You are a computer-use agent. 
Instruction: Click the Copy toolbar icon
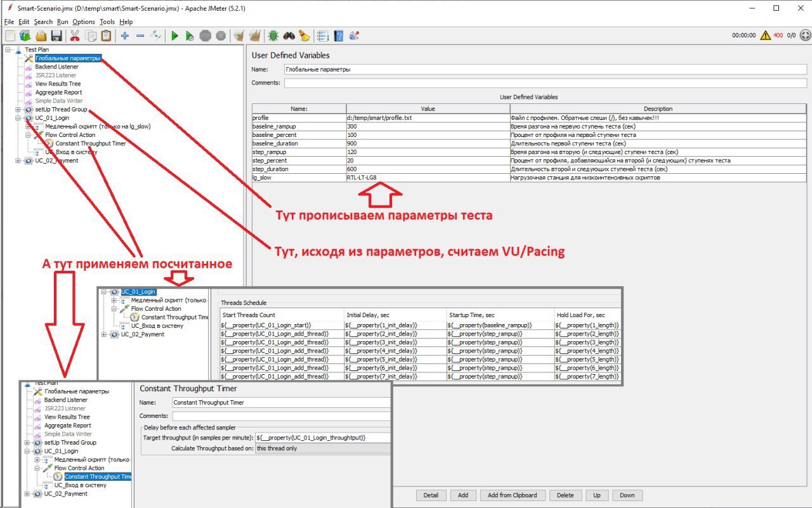[x=91, y=36]
